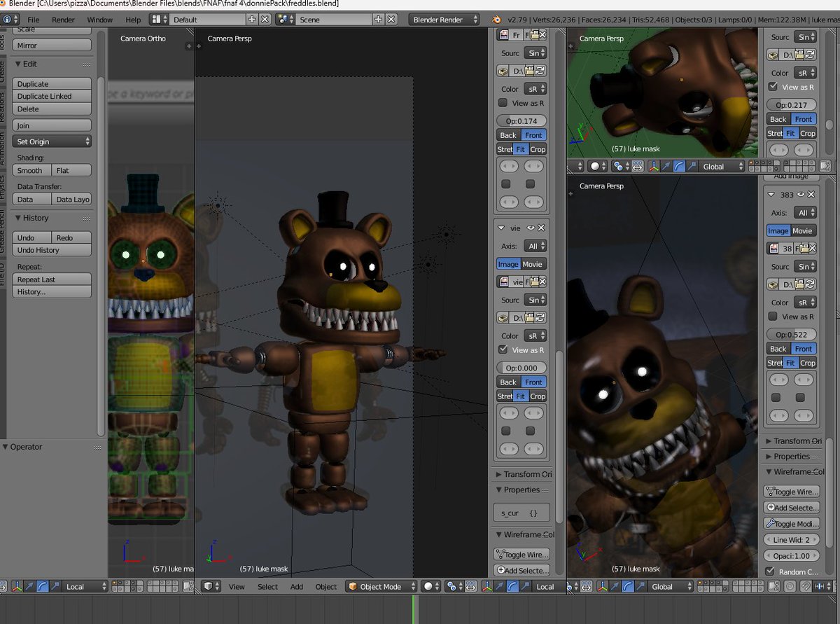This screenshot has width=840, height=624.
Task: Click image datablock browse icon in 383 panel
Action: tap(773, 248)
